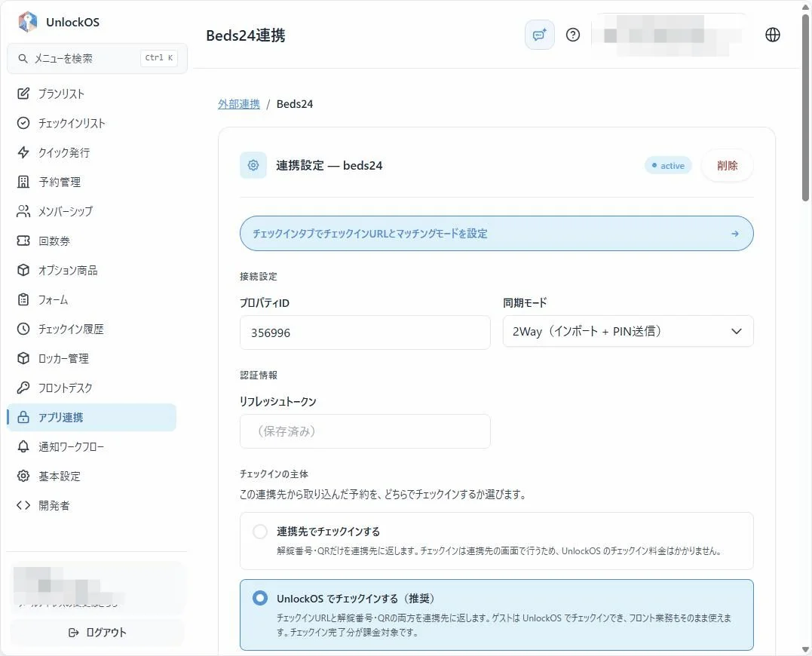Screen dimensions: 812x656
Task: Click the 認証情報 section label
Action: tap(259, 375)
